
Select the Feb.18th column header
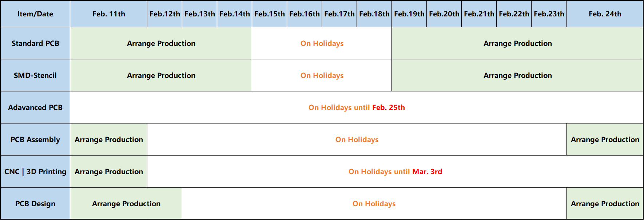coord(374,14)
